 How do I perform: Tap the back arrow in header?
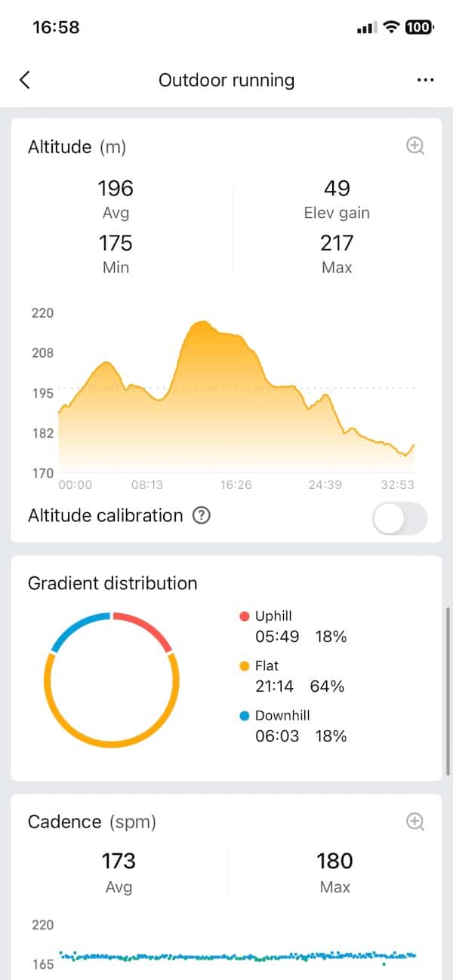(x=25, y=80)
